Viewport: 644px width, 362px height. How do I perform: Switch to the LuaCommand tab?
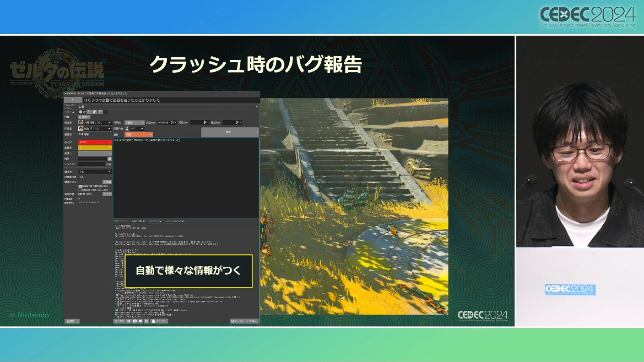[x=173, y=221]
